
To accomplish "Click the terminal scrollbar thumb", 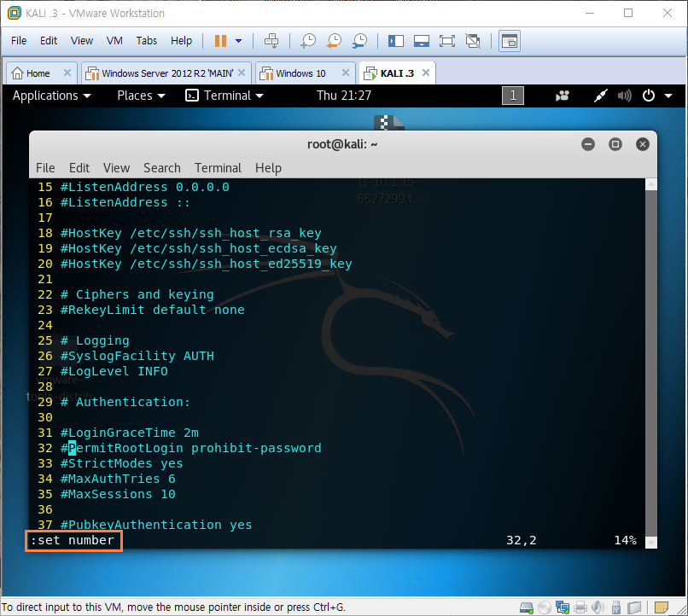I will pos(651,363).
